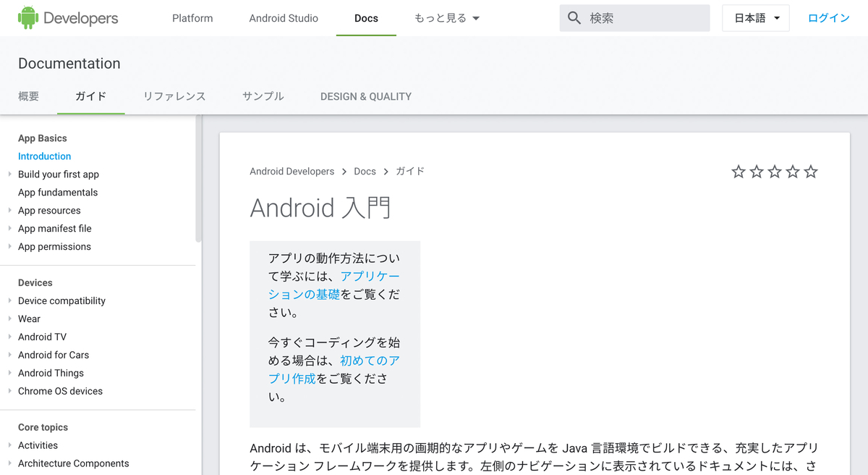Viewport: 868px width, 475px height.
Task: Open Activities in sidebar
Action: [38, 445]
